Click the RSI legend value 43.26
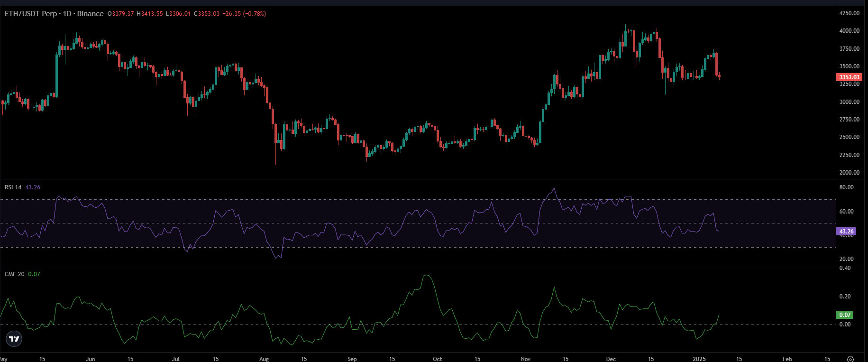868x362 pixels. tap(33, 187)
